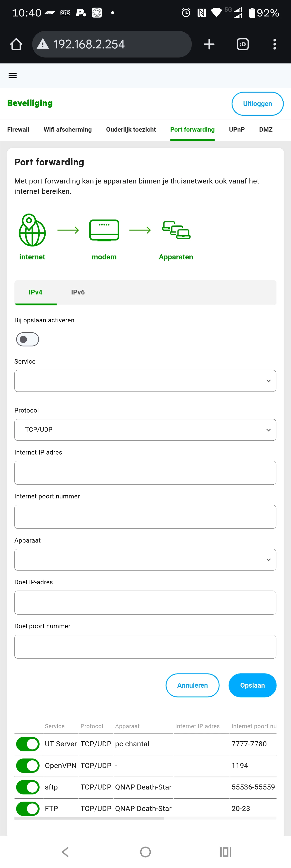Viewport: 291px width, 868px height.
Task: Open the hamburger navigation menu
Action: [12, 75]
